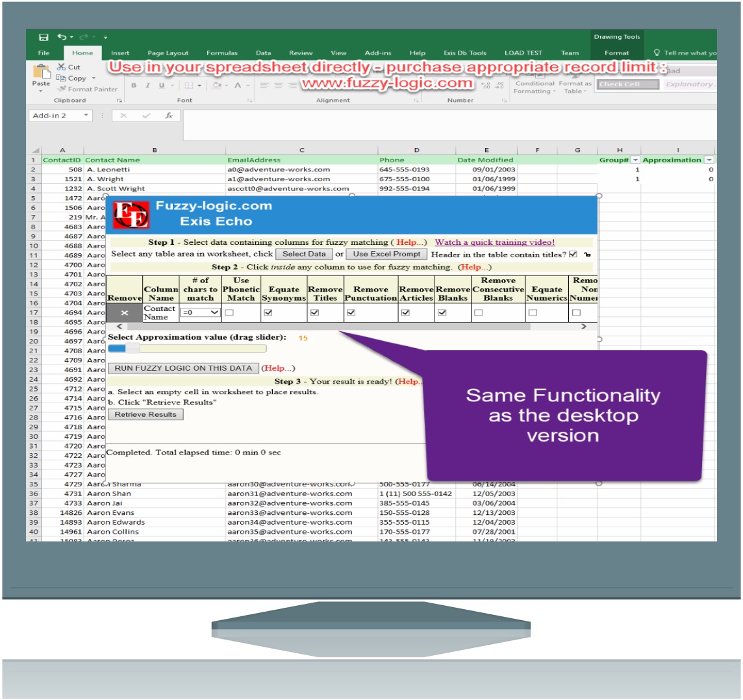Toggle Header in table contain titles checkbox
The image size is (743, 700).
point(573,255)
